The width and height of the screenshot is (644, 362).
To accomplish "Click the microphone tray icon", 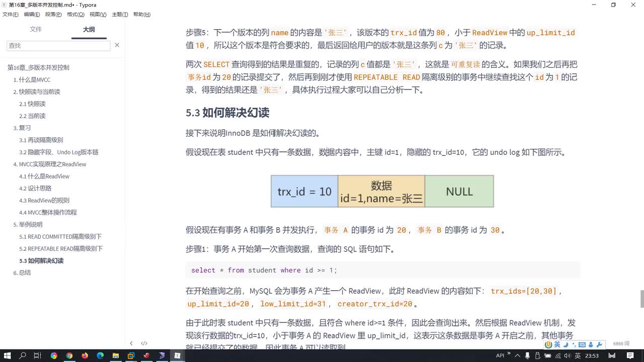I will [526, 355].
